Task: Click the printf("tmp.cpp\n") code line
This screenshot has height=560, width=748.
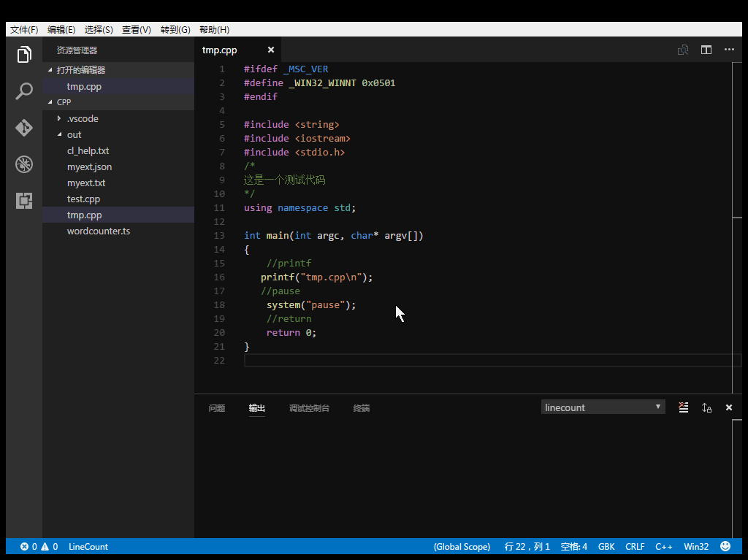Action: (x=317, y=277)
